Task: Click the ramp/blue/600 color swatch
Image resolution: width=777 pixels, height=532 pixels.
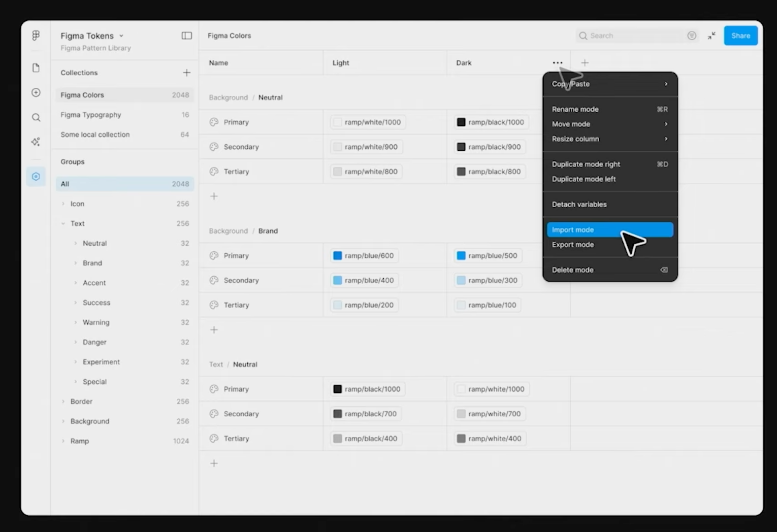Action: [x=337, y=256]
